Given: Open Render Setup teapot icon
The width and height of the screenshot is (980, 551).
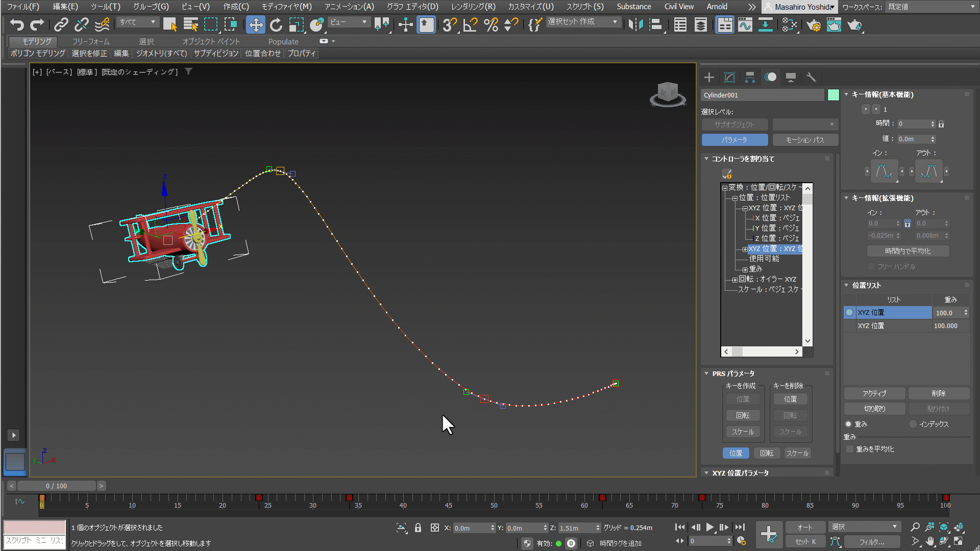Looking at the screenshot, I should point(814,24).
